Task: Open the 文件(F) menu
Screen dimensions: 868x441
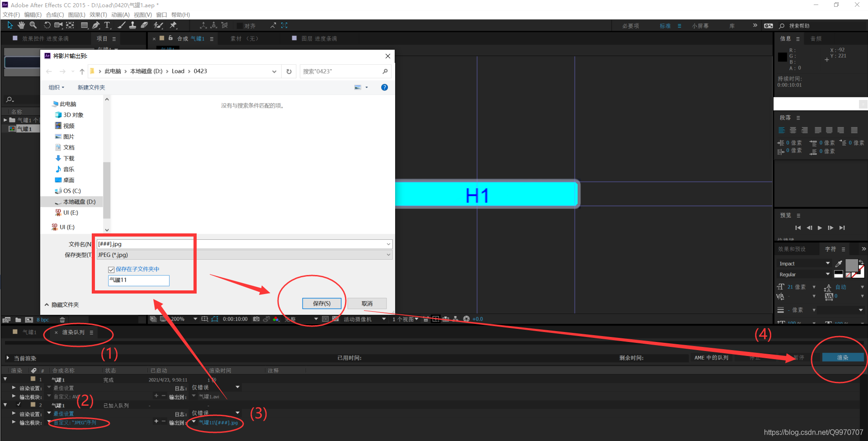Action: coord(11,15)
